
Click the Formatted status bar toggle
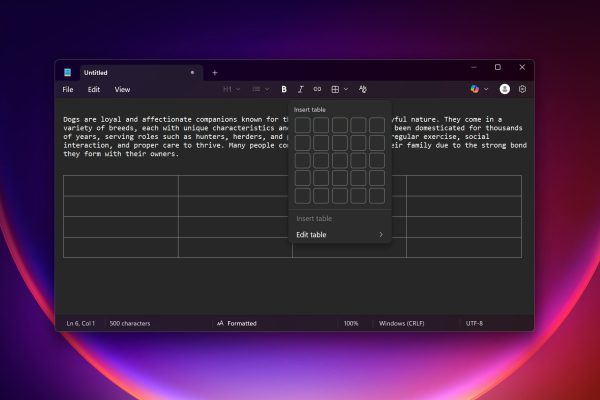tap(237, 323)
